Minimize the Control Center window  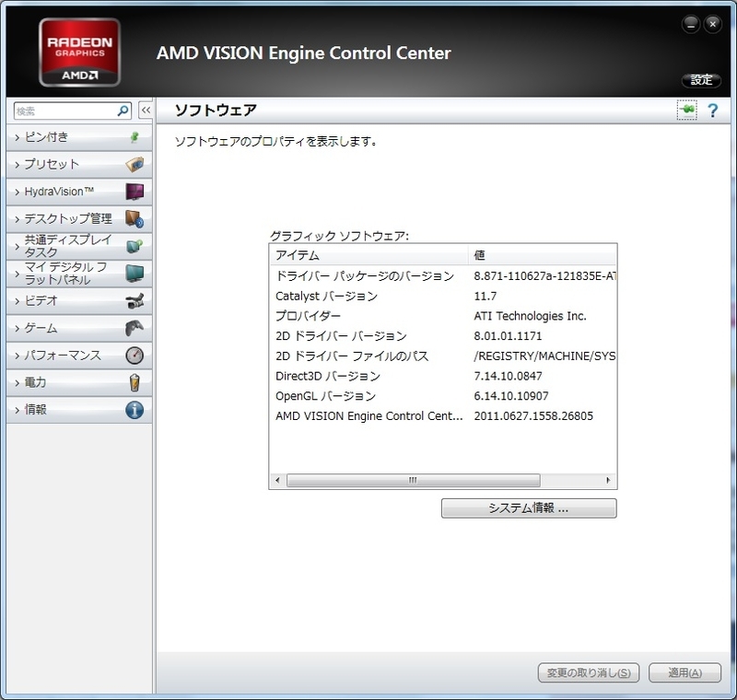pyautogui.click(x=691, y=25)
